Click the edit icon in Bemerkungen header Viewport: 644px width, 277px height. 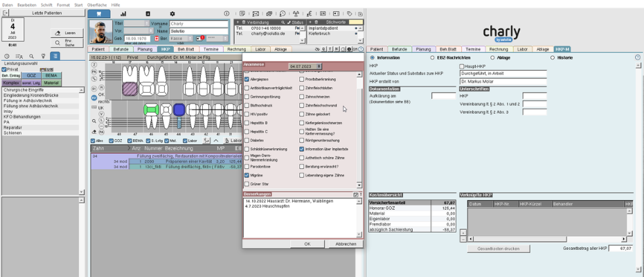pos(356,195)
